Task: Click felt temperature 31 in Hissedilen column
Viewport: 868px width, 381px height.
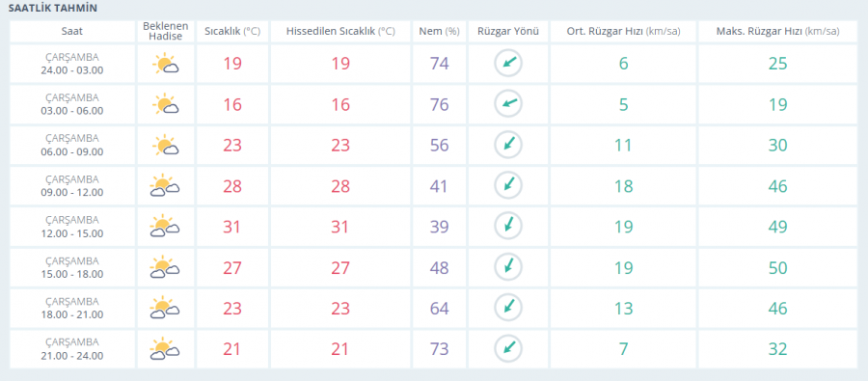Action: (x=340, y=227)
